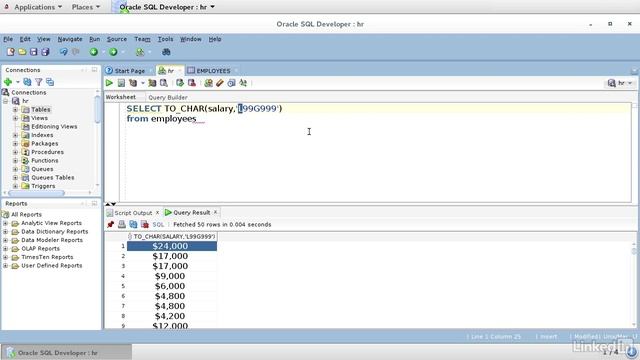Click the Explain Plan icon
The image size is (640, 360).
tap(133, 83)
